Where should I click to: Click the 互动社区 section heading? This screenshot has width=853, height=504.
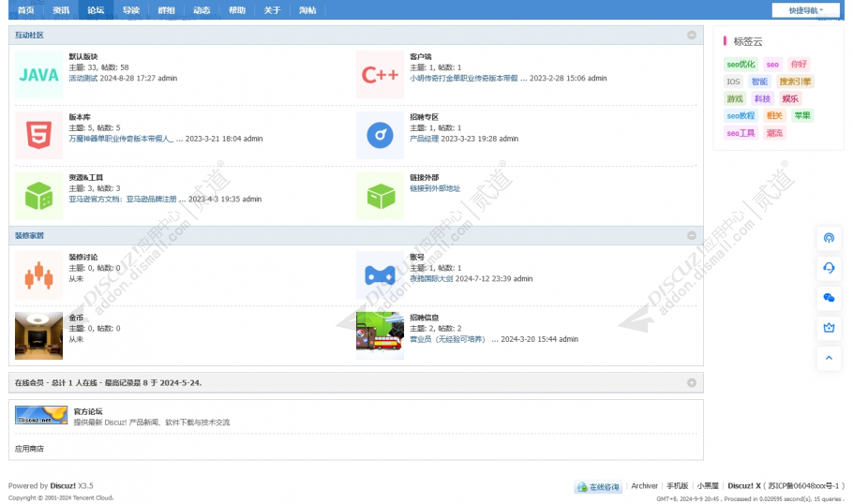click(x=29, y=35)
